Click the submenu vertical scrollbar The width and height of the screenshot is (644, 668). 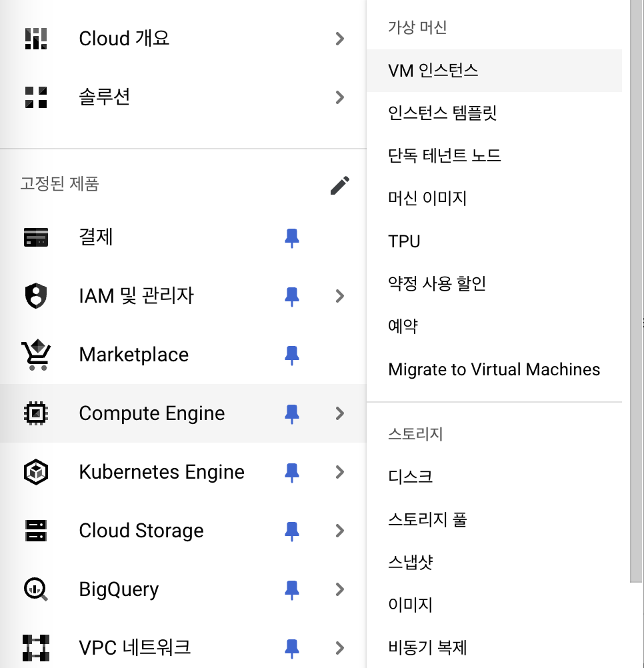click(x=636, y=291)
